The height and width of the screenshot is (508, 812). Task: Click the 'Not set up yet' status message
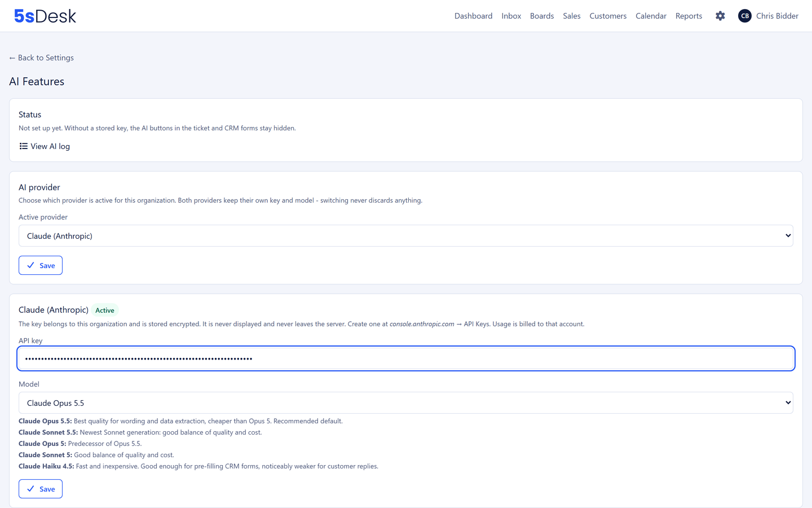[x=157, y=128]
